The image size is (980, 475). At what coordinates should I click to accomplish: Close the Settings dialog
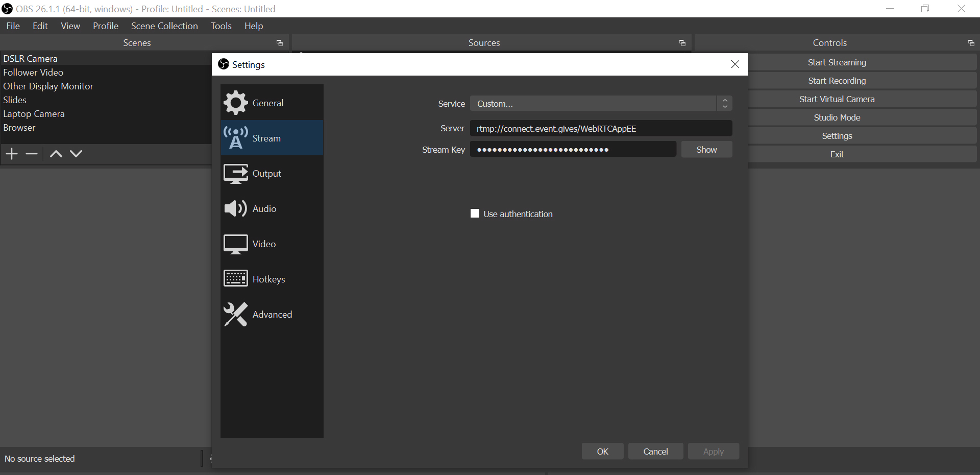coord(735,64)
